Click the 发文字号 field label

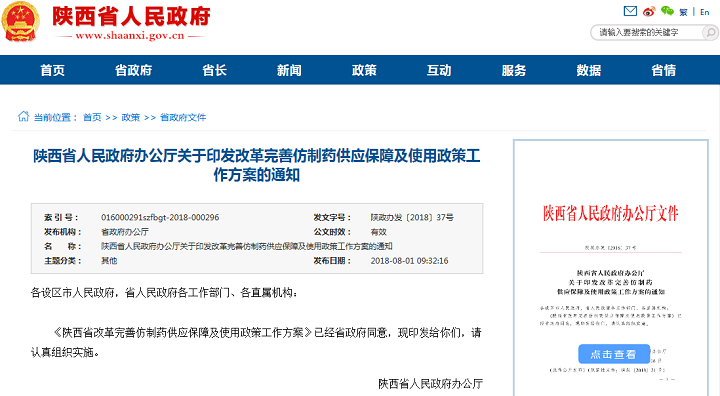[332, 217]
